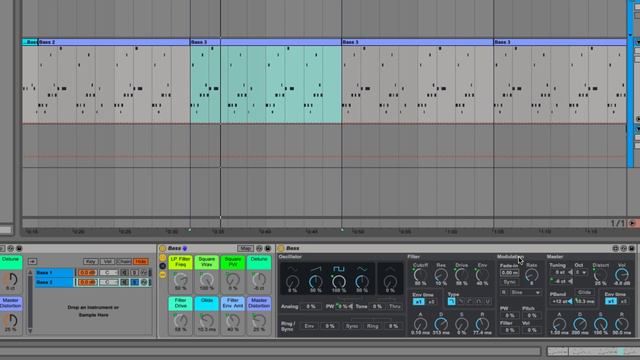Click the auto-select icon above chain list

point(32,261)
